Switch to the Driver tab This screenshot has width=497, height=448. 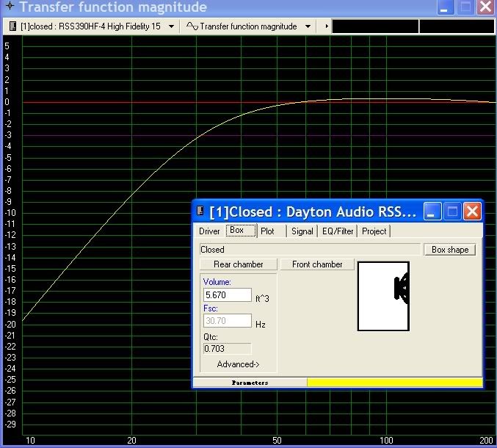coord(209,231)
